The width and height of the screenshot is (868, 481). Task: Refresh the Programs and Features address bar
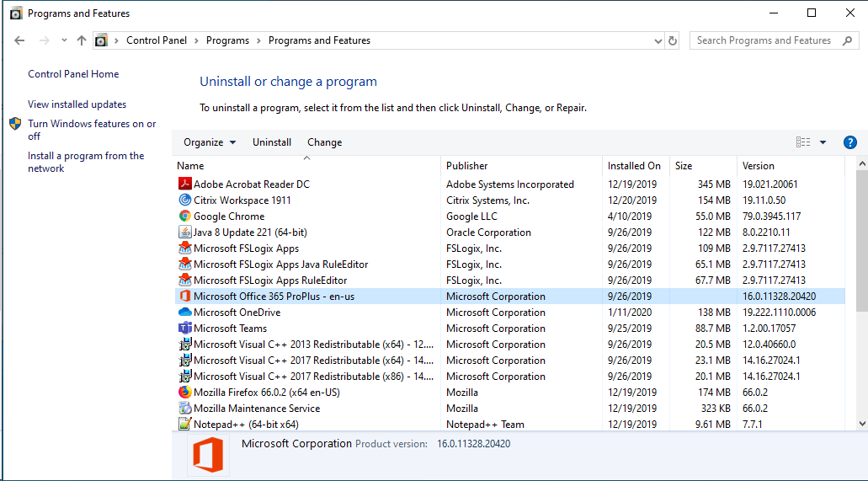(x=673, y=40)
